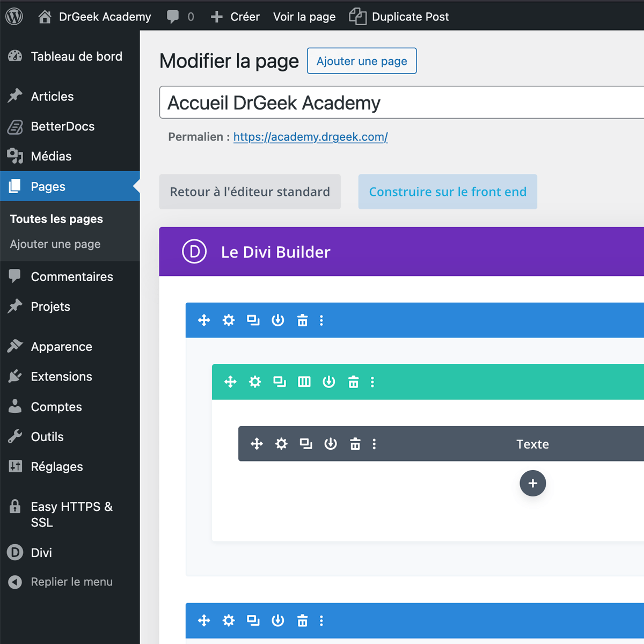Delete the Texte module with the trash icon
Viewport: 644px width, 644px height.
(x=355, y=444)
